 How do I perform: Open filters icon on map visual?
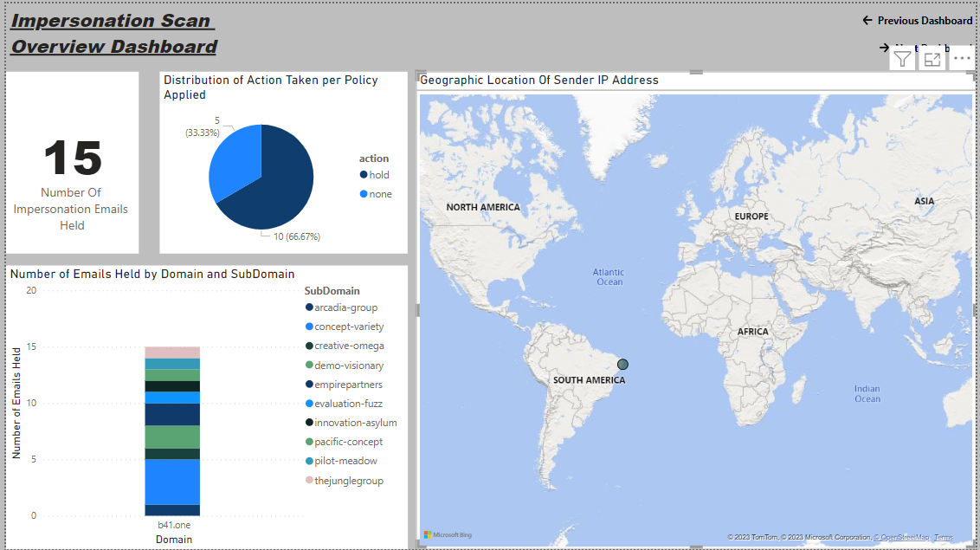pyautogui.click(x=902, y=59)
